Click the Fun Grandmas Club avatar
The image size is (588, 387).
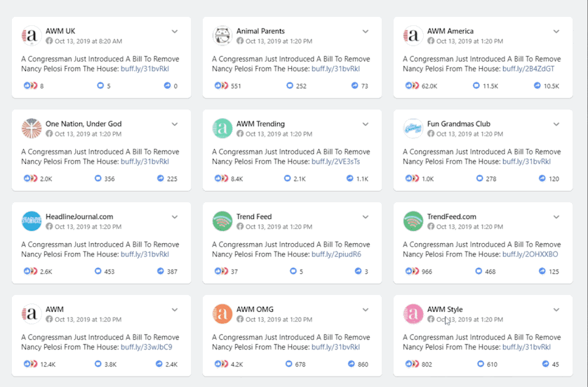click(413, 129)
